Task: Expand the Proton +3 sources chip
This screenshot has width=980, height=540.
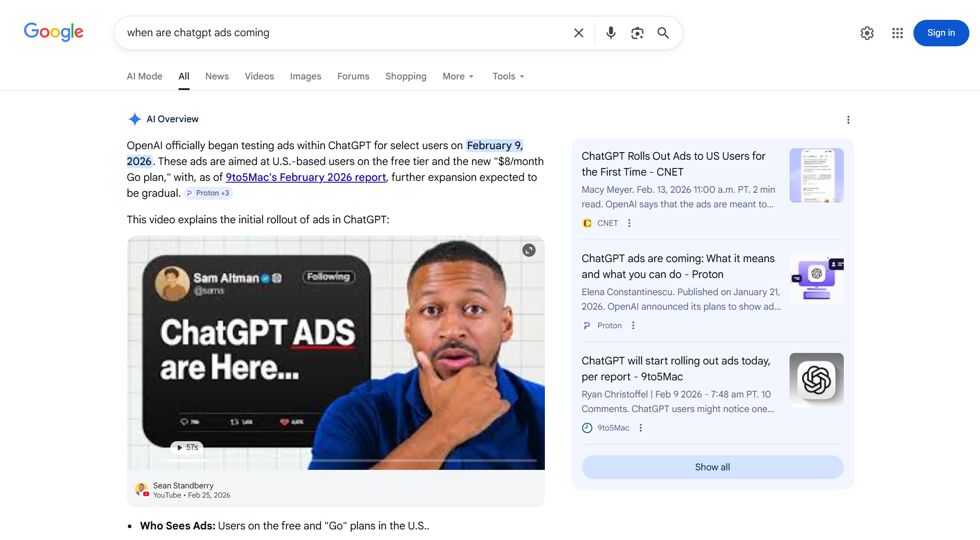Action: pos(208,193)
